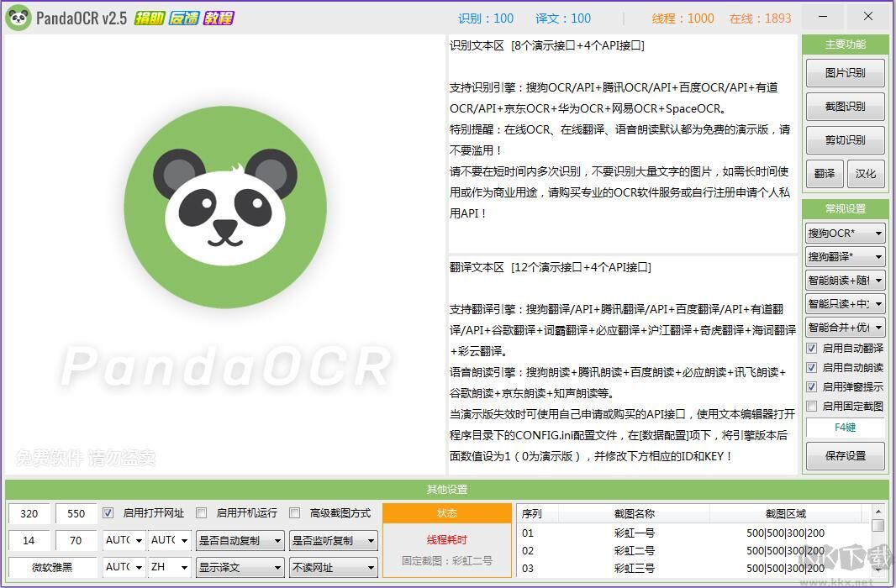This screenshot has width=896, height=588.
Task: Click the PandaOCR panda logo icon
Action: [18, 16]
